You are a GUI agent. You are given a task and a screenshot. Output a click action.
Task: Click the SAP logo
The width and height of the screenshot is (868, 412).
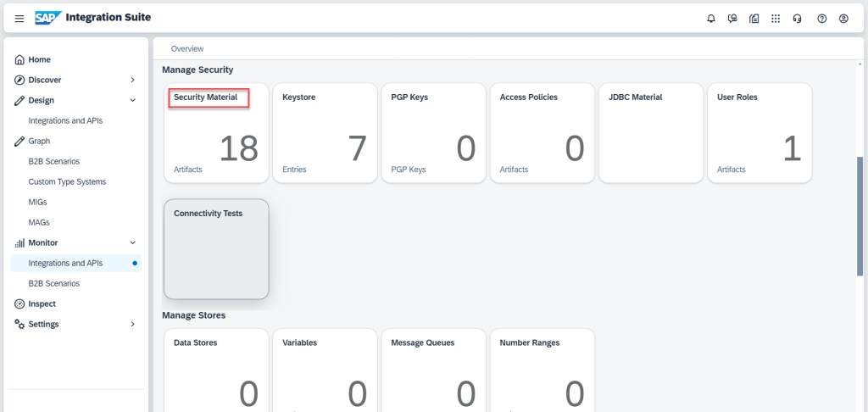47,18
